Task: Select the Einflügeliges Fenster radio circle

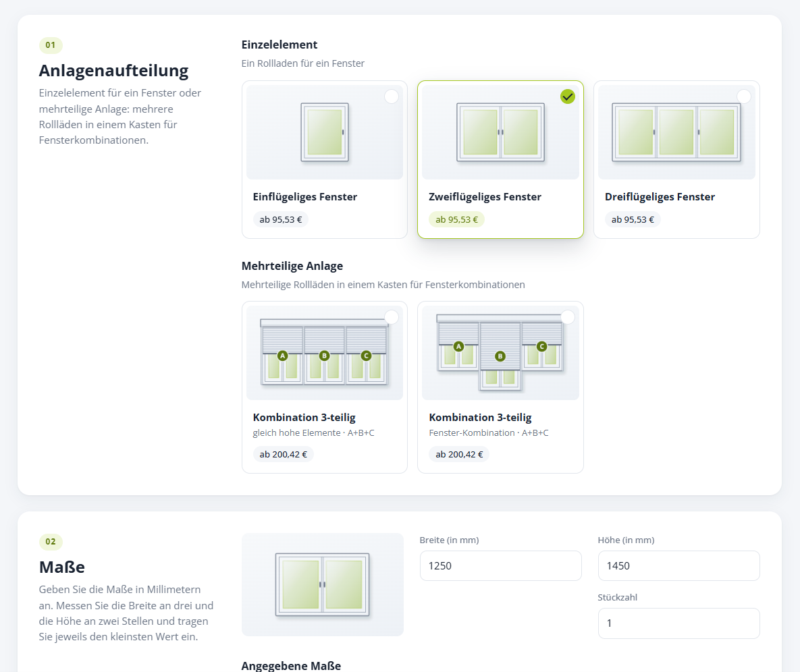Action: 392,96
